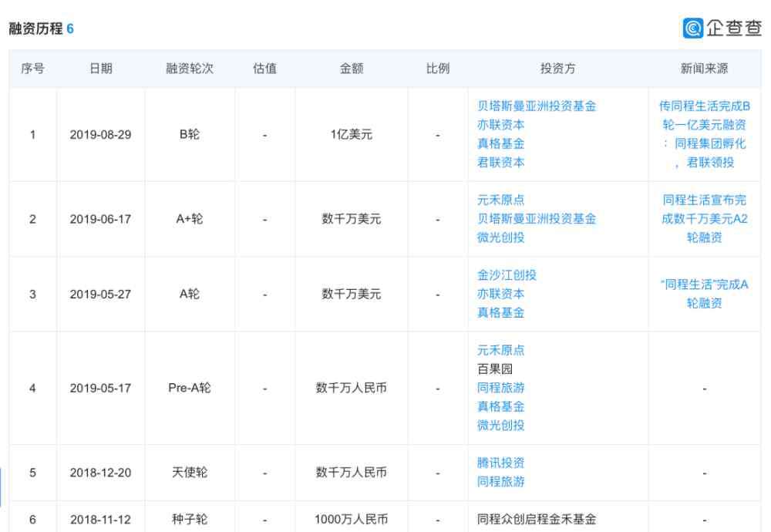This screenshot has height=532, width=771.
Task: Select date 2019-08-29
Action: (100, 135)
